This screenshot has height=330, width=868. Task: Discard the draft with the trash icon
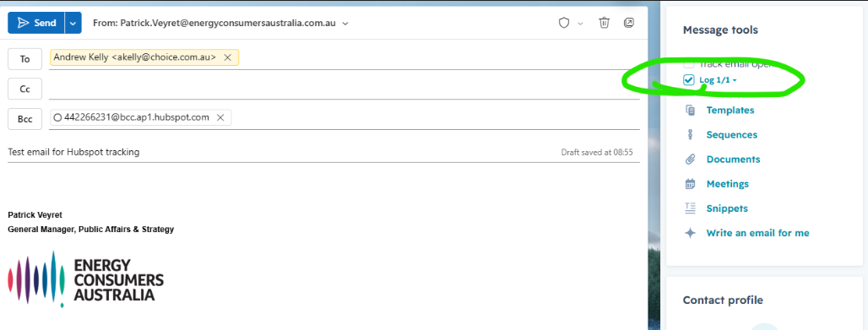pyautogui.click(x=604, y=23)
